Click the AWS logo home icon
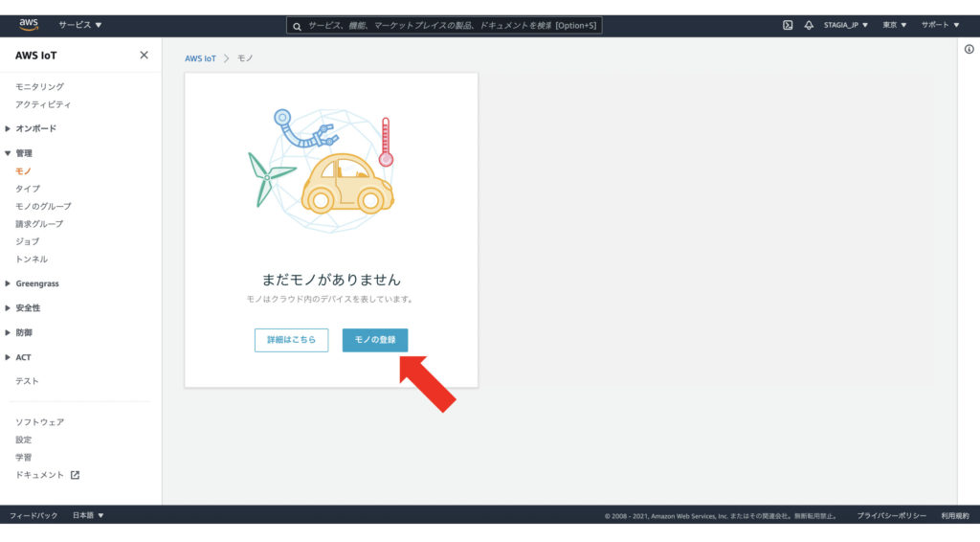The width and height of the screenshot is (980, 542). [29, 25]
